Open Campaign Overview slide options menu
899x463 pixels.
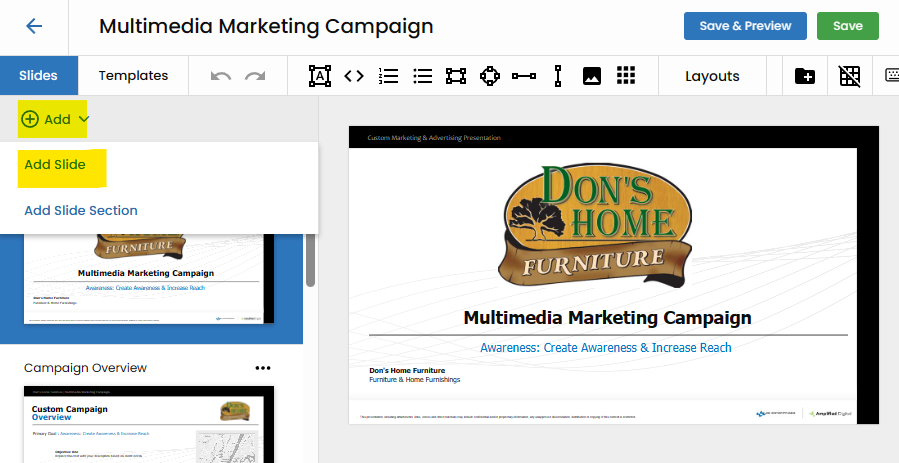coord(263,368)
